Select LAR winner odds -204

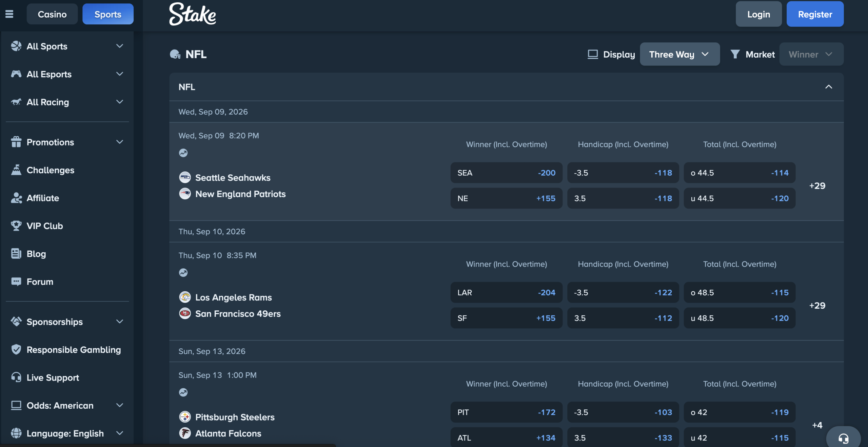click(x=506, y=292)
